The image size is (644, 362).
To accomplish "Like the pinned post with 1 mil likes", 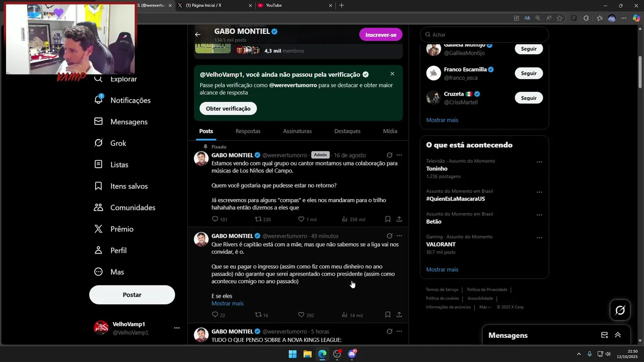I will point(307,219).
